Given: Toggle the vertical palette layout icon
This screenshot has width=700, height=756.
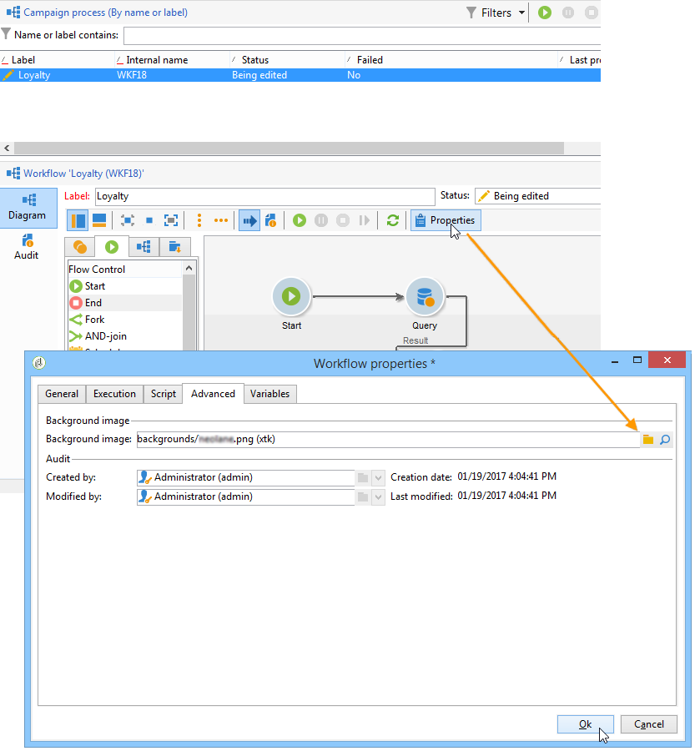Looking at the screenshot, I should pyautogui.click(x=78, y=221).
